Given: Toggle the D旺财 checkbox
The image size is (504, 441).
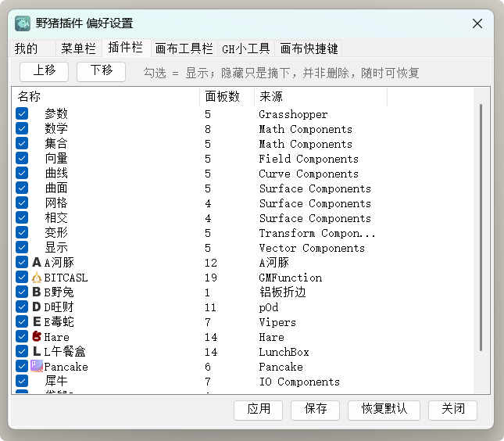Looking at the screenshot, I should tap(22, 307).
